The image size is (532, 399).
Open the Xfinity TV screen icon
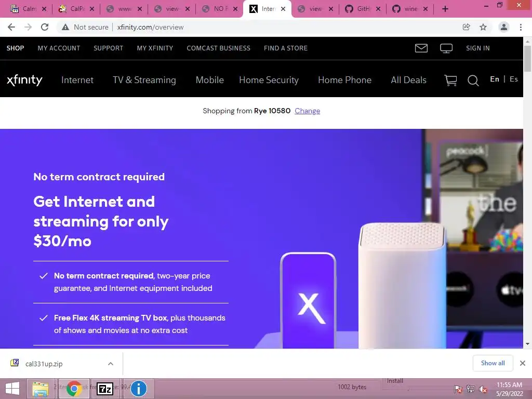tap(446, 48)
